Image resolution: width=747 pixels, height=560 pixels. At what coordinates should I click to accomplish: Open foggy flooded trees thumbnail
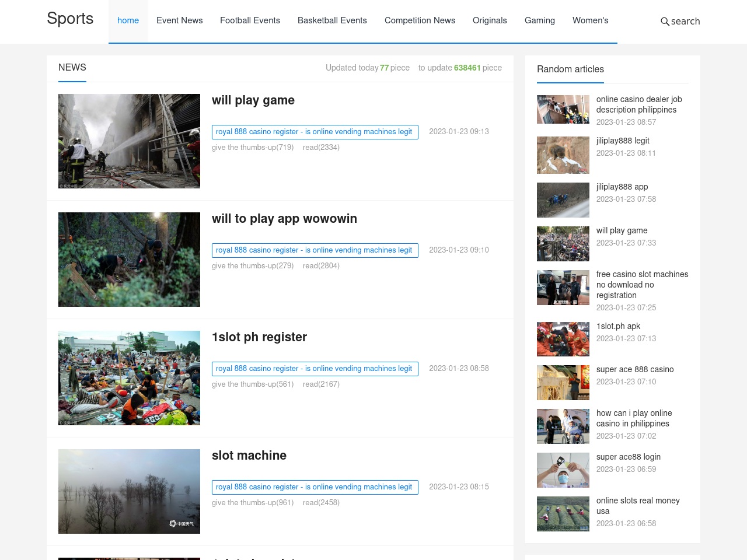[129, 491]
